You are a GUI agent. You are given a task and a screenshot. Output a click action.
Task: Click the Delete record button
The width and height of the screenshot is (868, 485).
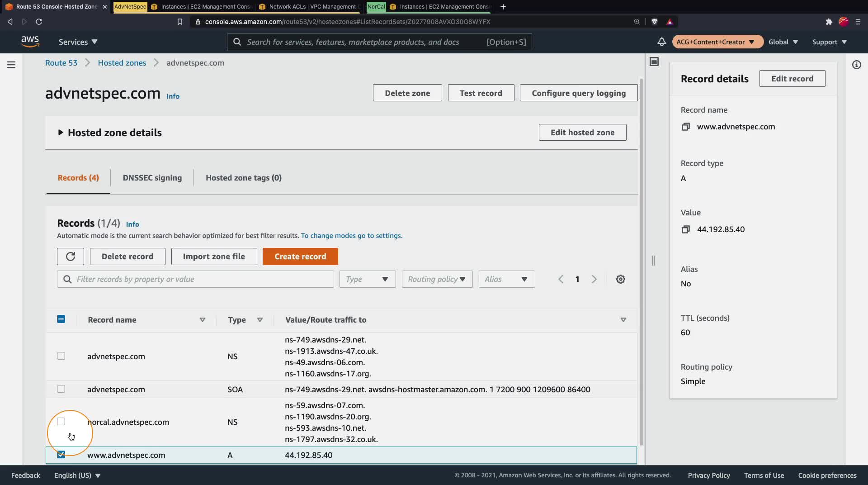[127, 257]
